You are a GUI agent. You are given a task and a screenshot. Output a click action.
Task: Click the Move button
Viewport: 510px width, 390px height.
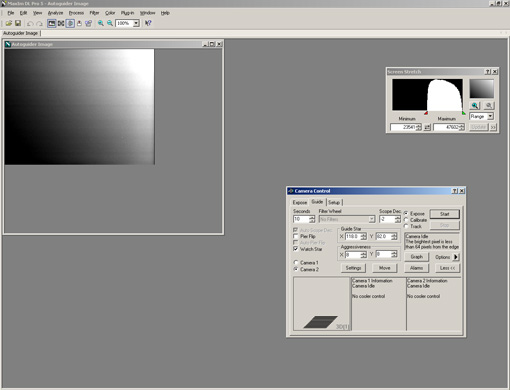385,268
